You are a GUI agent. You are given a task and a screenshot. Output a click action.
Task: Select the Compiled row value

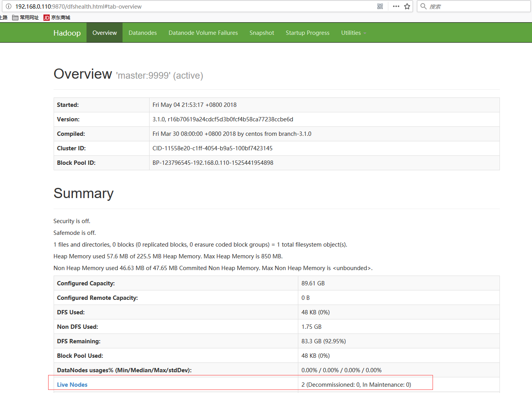232,134
